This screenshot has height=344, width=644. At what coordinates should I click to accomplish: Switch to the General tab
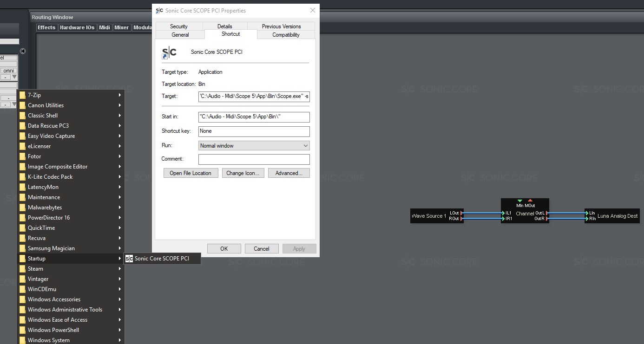click(180, 35)
